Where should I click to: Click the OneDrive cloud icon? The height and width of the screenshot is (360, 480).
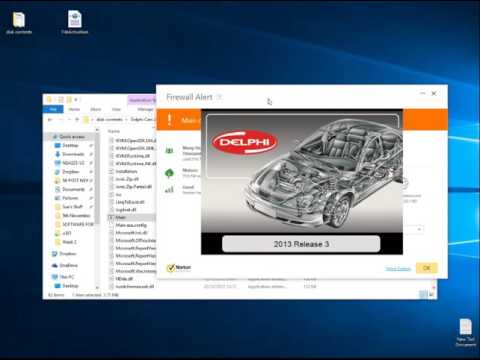click(54, 265)
